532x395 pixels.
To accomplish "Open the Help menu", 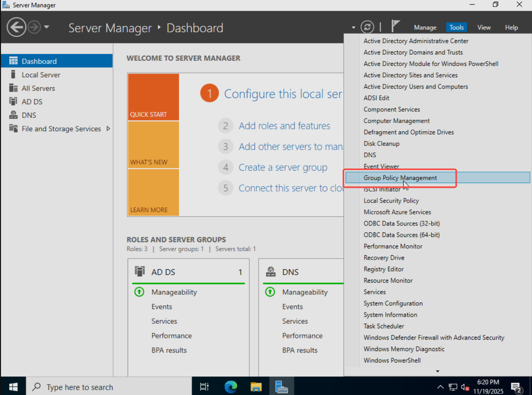I will 511,28.
